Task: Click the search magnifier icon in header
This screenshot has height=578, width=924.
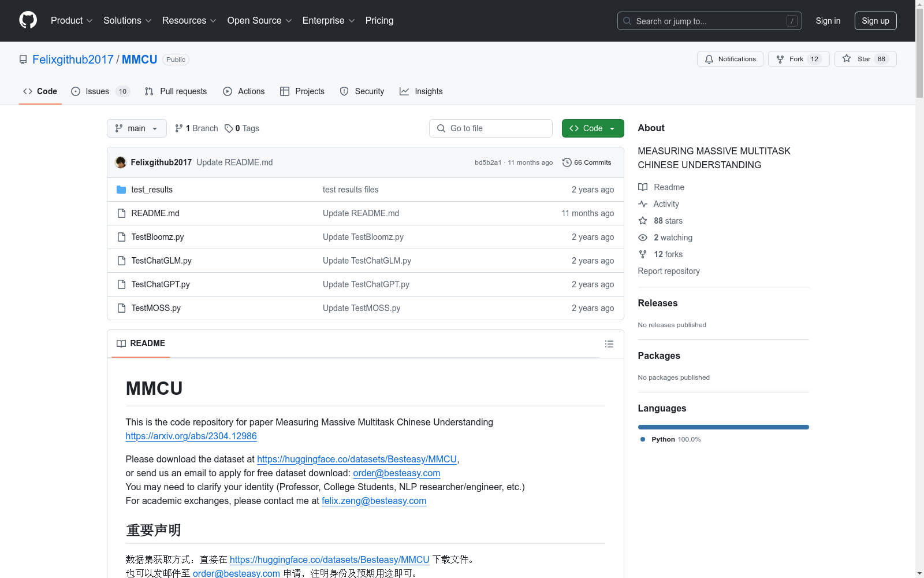Action: [627, 21]
